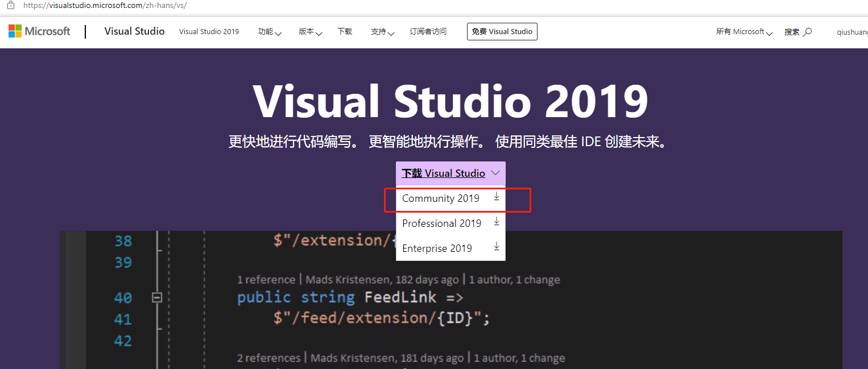Open the 版本 dropdown menu
868x369 pixels.
[309, 32]
